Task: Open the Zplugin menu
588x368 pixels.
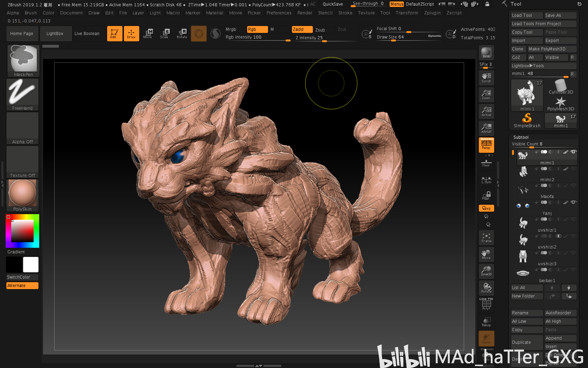Action: [432, 13]
